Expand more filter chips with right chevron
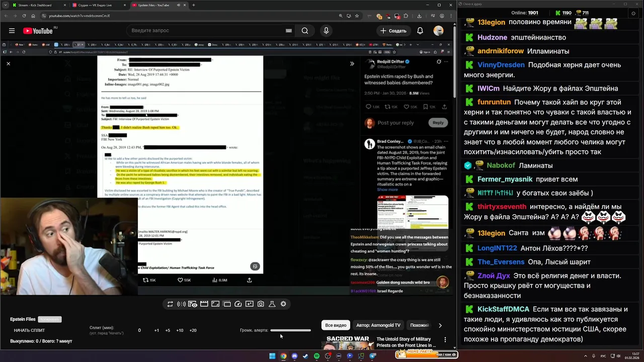Viewport: 644px width, 362px height. [440, 325]
